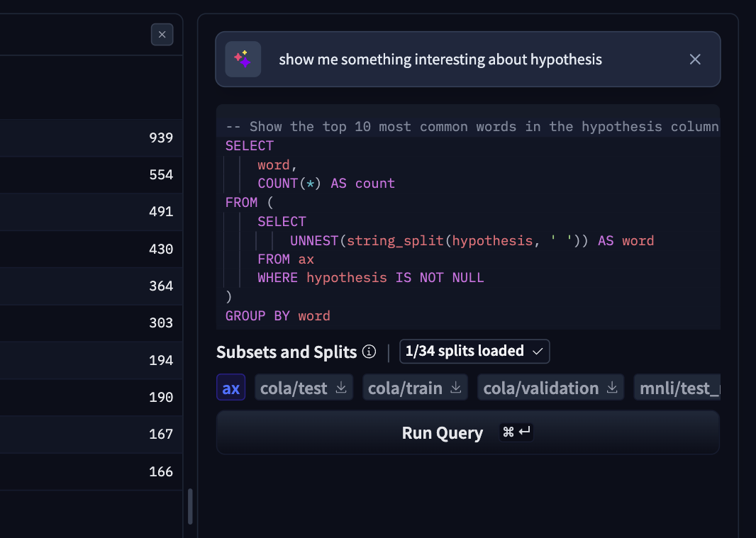The image size is (756, 538).
Task: Select the cola/validation split label
Action: pos(540,388)
